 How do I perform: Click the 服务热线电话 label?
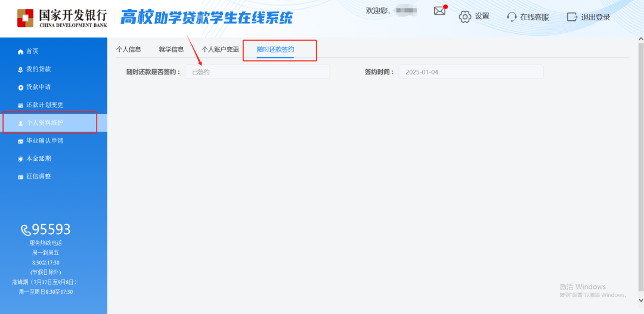[x=45, y=243]
